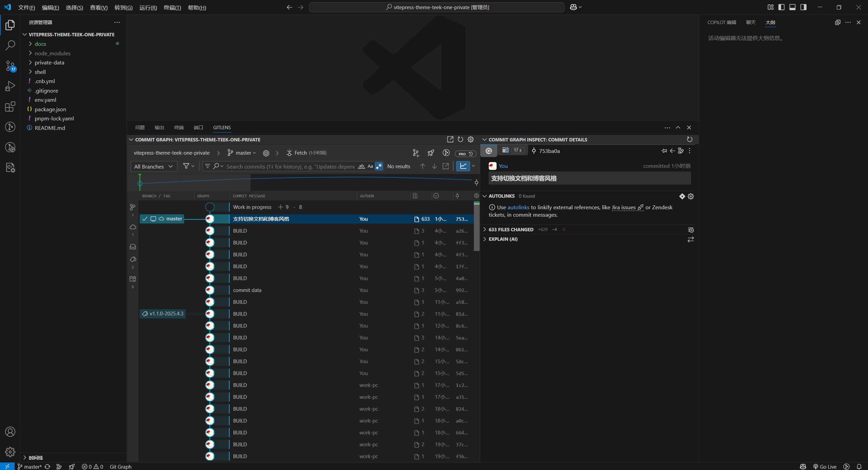Select the Work in progress row

pos(306,207)
